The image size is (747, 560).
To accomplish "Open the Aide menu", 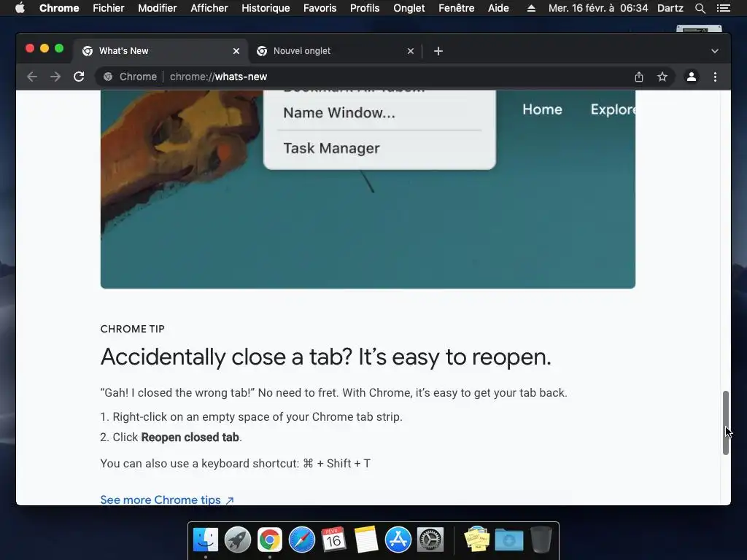I will (x=498, y=8).
